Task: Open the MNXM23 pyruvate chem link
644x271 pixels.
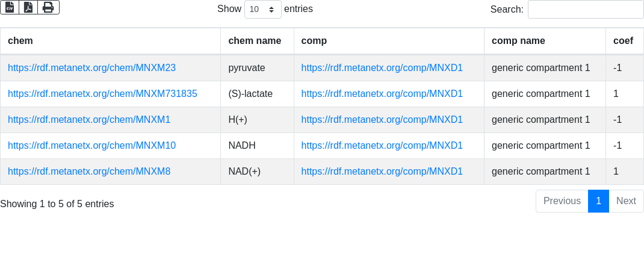Action: [91, 68]
